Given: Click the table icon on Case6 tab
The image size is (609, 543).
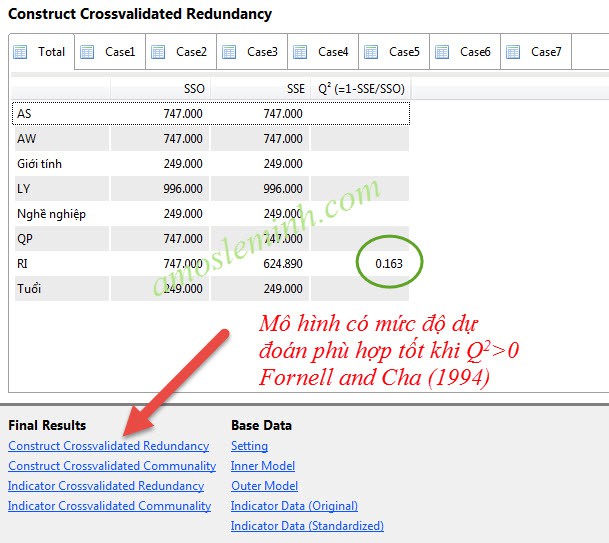Looking at the screenshot, I should pos(443,52).
